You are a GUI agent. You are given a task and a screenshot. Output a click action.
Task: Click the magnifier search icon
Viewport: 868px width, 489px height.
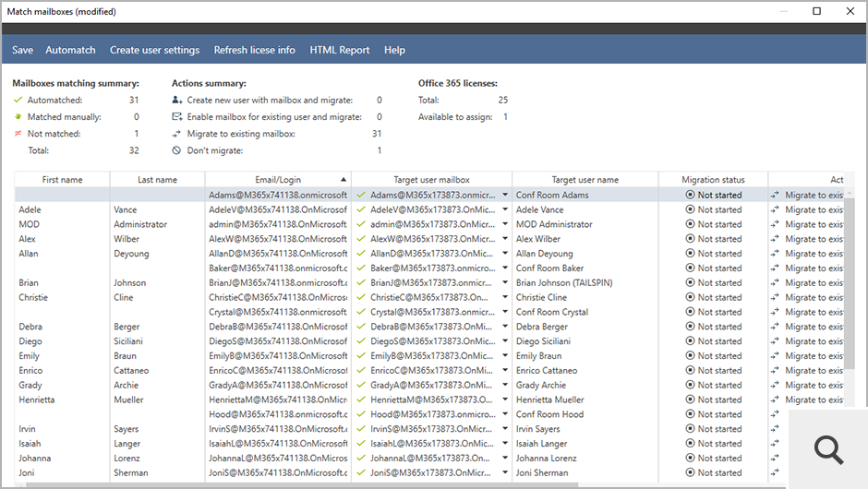tap(828, 449)
